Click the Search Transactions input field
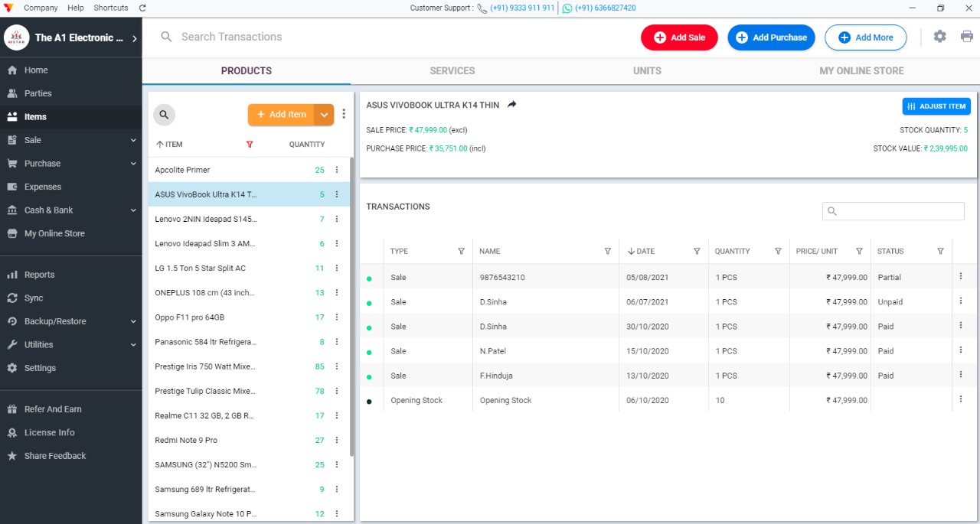The image size is (980, 524). [230, 36]
